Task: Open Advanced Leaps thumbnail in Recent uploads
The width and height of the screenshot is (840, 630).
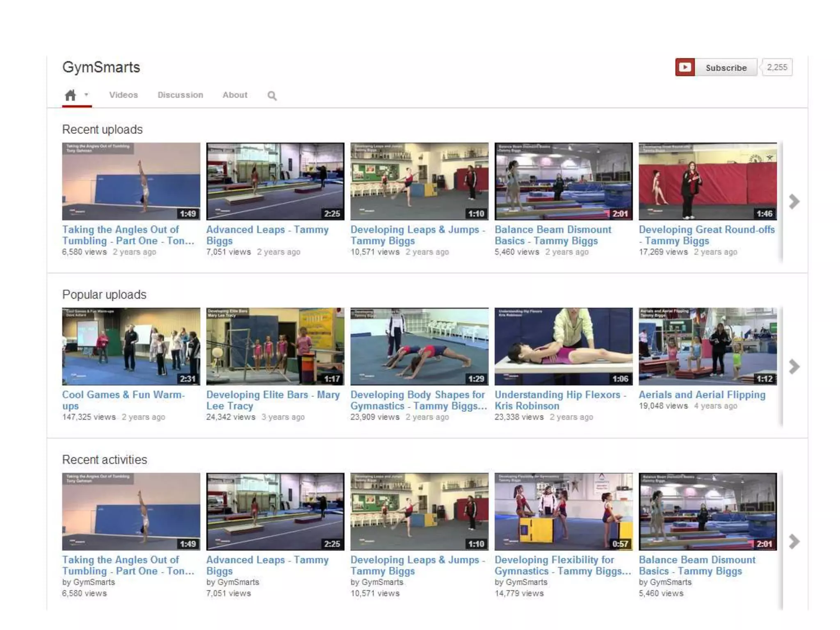Action: 275,181
